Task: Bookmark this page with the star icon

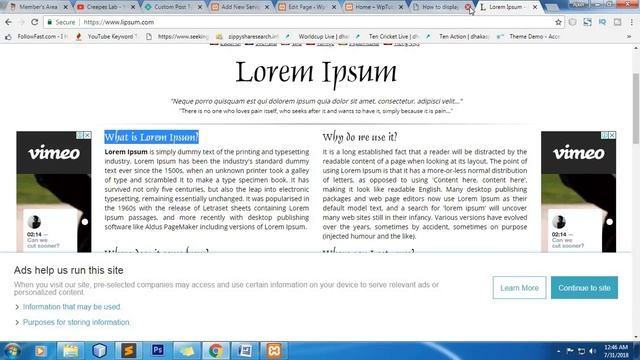Action: click(x=558, y=22)
